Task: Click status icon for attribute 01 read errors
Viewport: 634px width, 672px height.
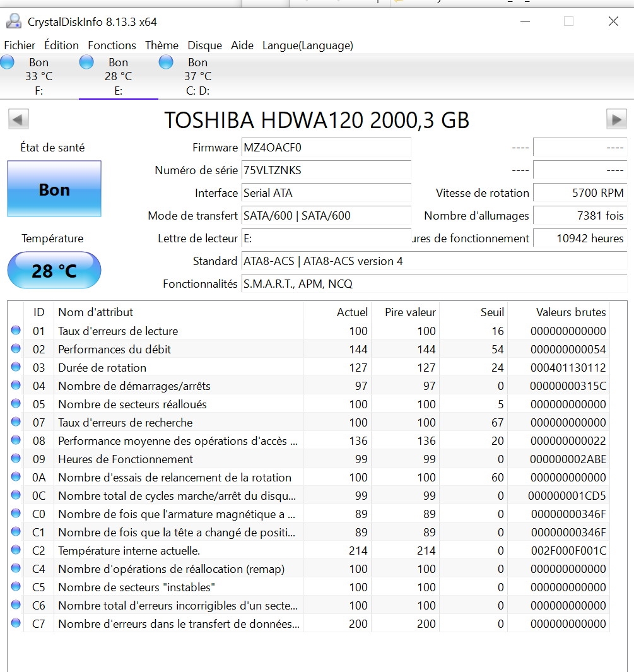Action: point(16,331)
